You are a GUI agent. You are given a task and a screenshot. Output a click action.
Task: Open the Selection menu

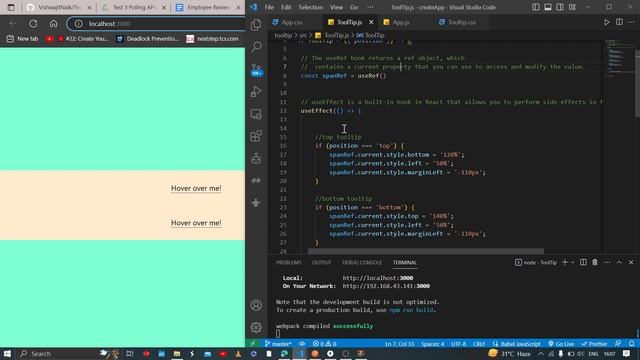point(310,7)
